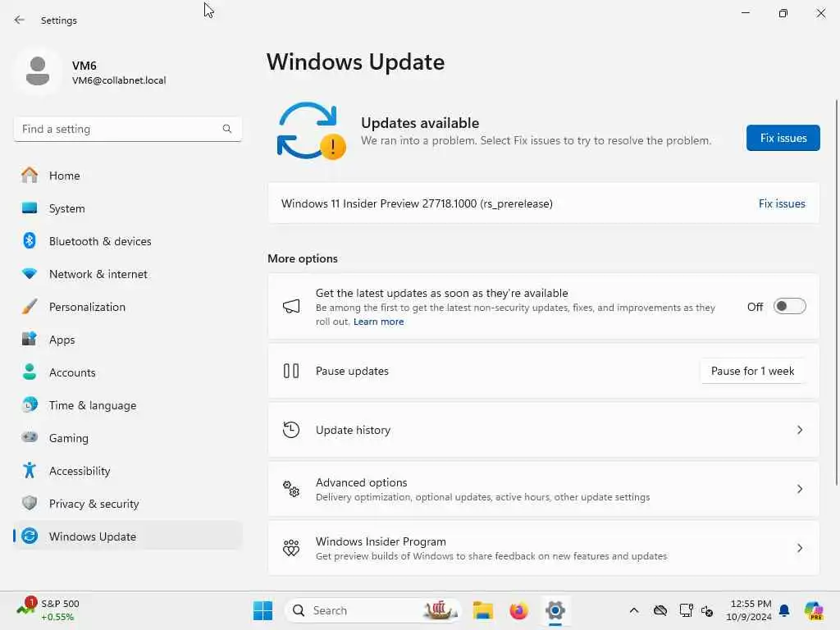Expand Advanced options chevron
The width and height of the screenshot is (840, 630).
(x=799, y=489)
